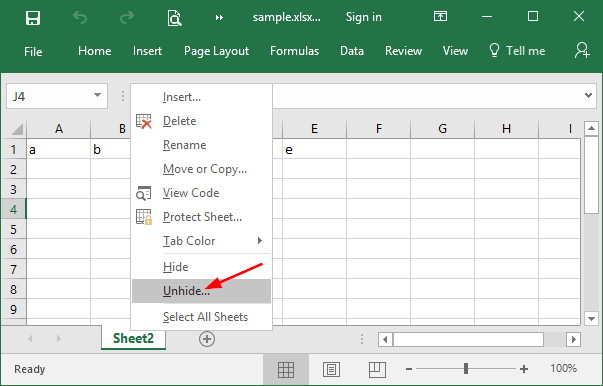Click the zoom in plus button

[523, 369]
